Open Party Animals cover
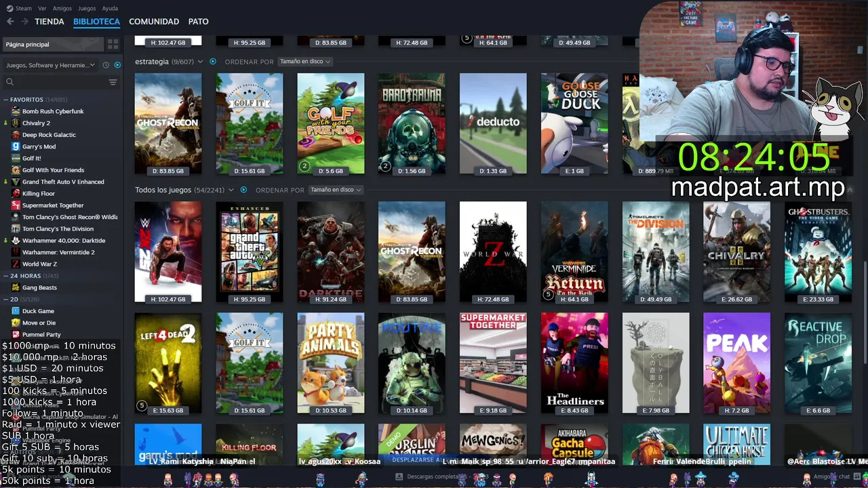This screenshot has height=488, width=868. pyautogui.click(x=330, y=363)
